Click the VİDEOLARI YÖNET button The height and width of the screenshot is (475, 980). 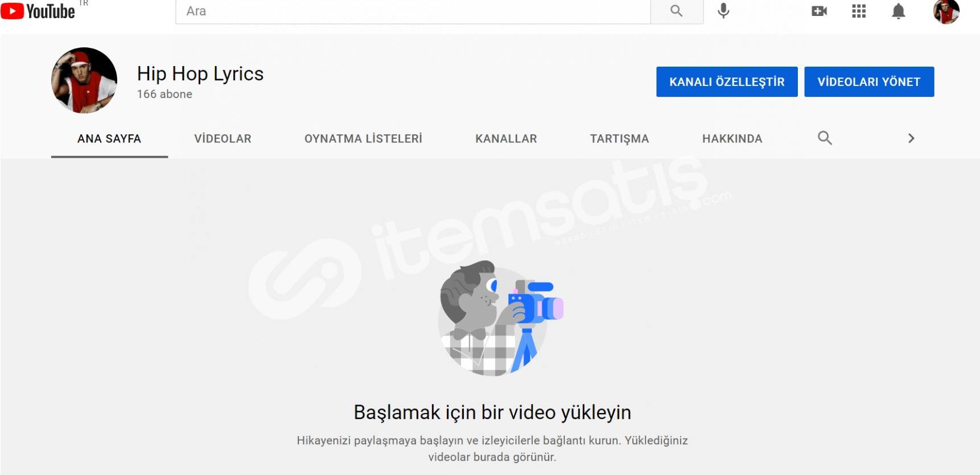click(x=869, y=81)
